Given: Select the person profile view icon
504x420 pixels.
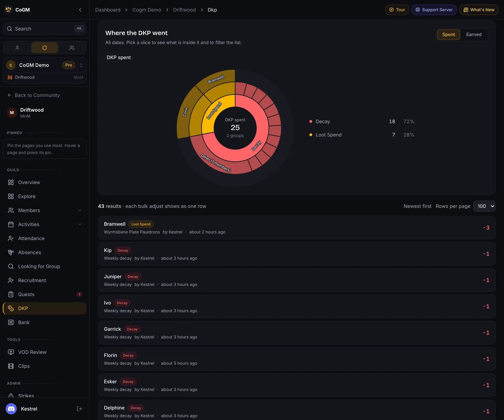Looking at the screenshot, I should (x=17, y=48).
